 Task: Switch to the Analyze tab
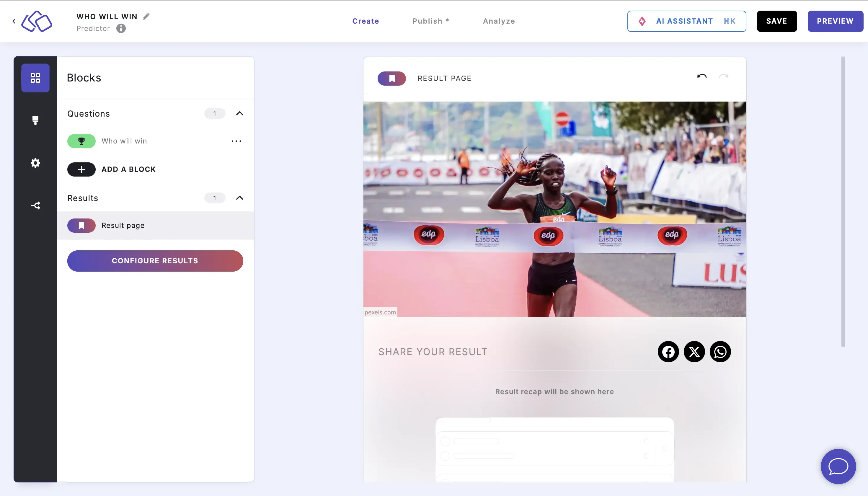tap(500, 22)
